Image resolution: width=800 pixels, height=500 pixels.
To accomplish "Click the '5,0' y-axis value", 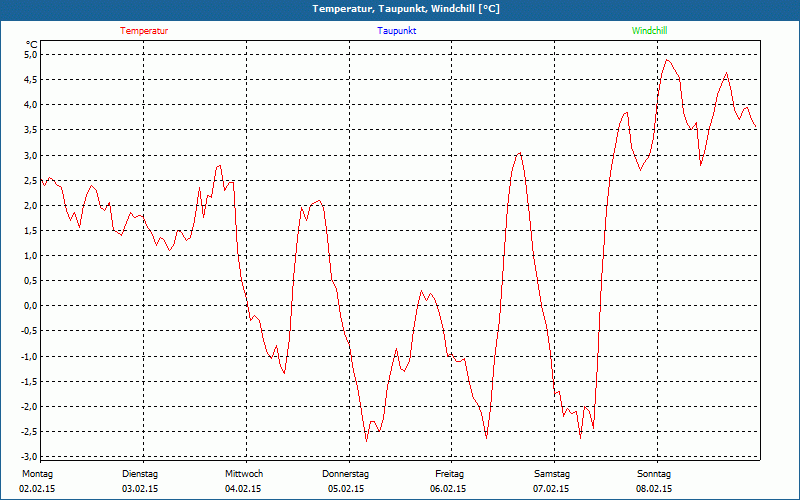I will coord(31,55).
